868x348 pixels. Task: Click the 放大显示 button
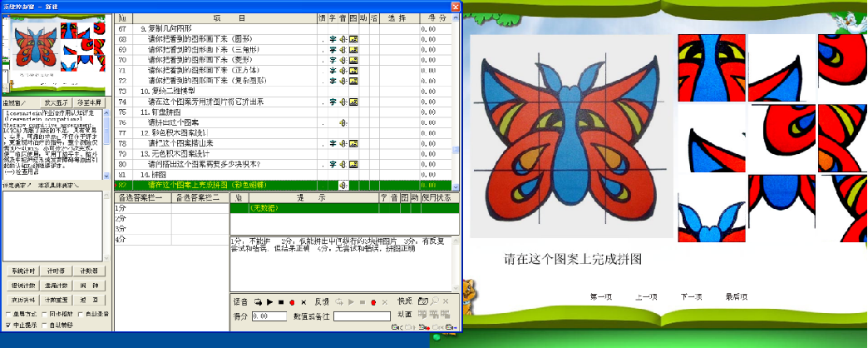[x=56, y=102]
